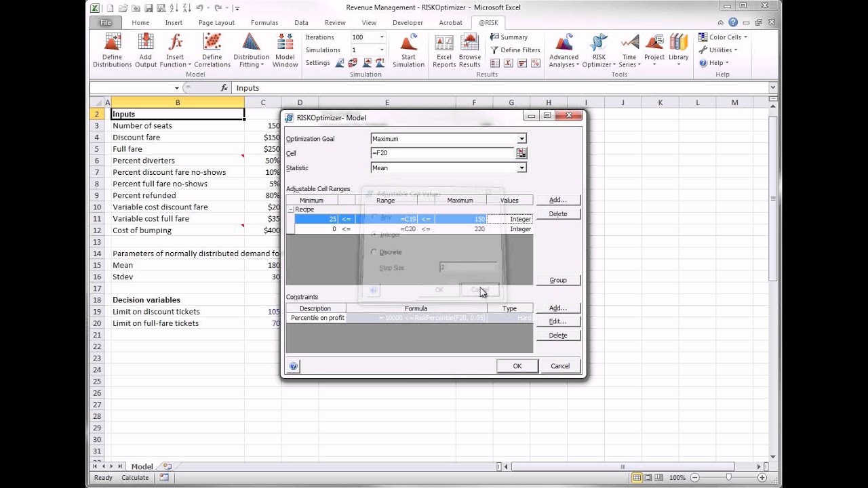Switch to Normal view in the status bar
The image size is (868, 488).
(637, 478)
